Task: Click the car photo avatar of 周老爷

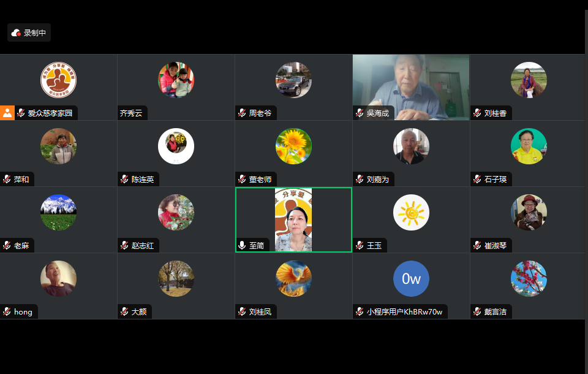Action: pyautogui.click(x=293, y=80)
